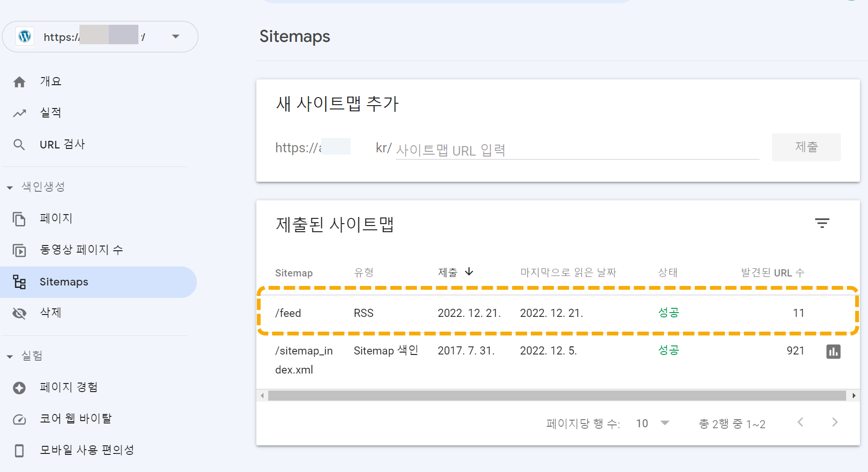The width and height of the screenshot is (868, 472).
Task: Open the property selector dropdown
Action: [176, 37]
